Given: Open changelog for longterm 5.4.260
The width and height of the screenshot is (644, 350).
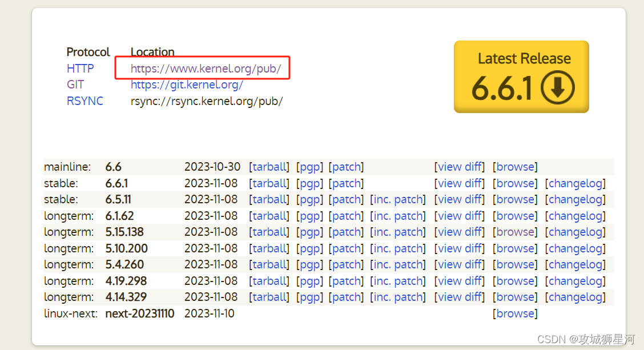Looking at the screenshot, I should coord(575,264).
